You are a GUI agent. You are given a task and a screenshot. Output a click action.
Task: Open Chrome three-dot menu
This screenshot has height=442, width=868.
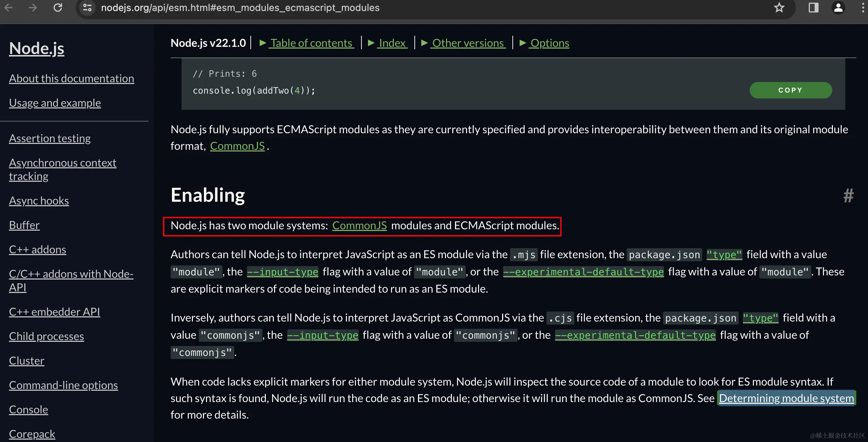point(862,8)
